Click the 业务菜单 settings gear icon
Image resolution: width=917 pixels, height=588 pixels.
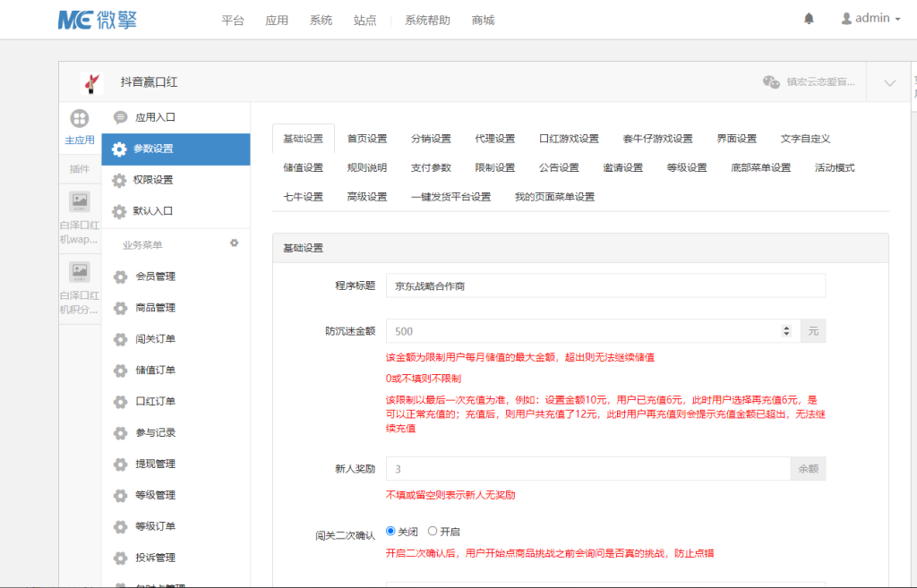coord(234,243)
